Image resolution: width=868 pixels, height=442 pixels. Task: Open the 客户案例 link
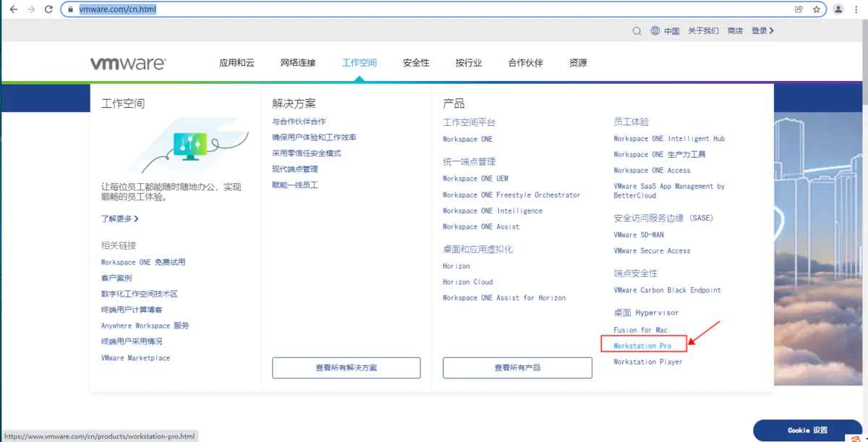pos(116,278)
